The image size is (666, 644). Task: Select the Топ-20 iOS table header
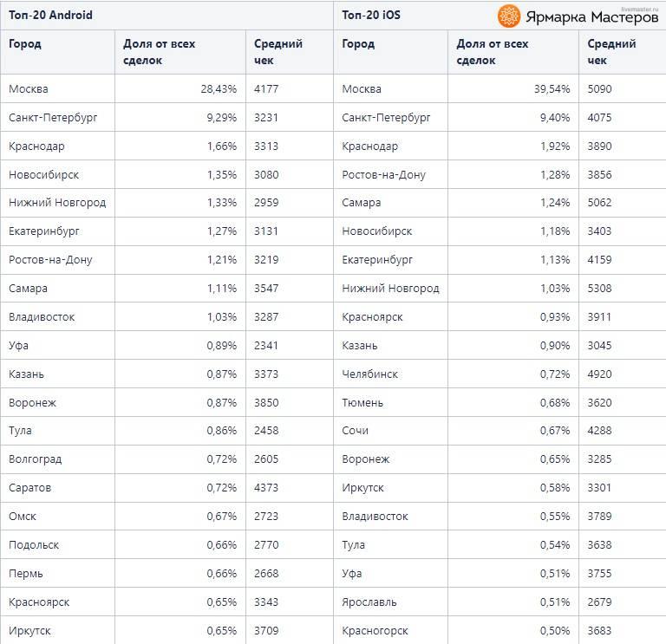coord(371,16)
